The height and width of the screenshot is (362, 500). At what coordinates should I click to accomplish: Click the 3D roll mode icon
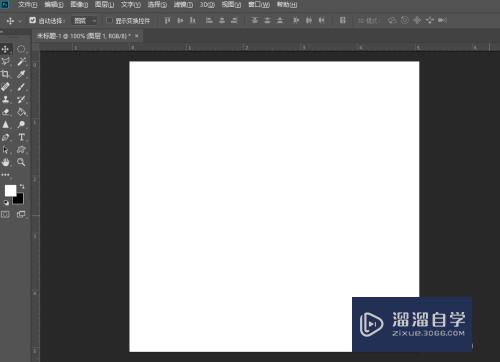(x=405, y=20)
